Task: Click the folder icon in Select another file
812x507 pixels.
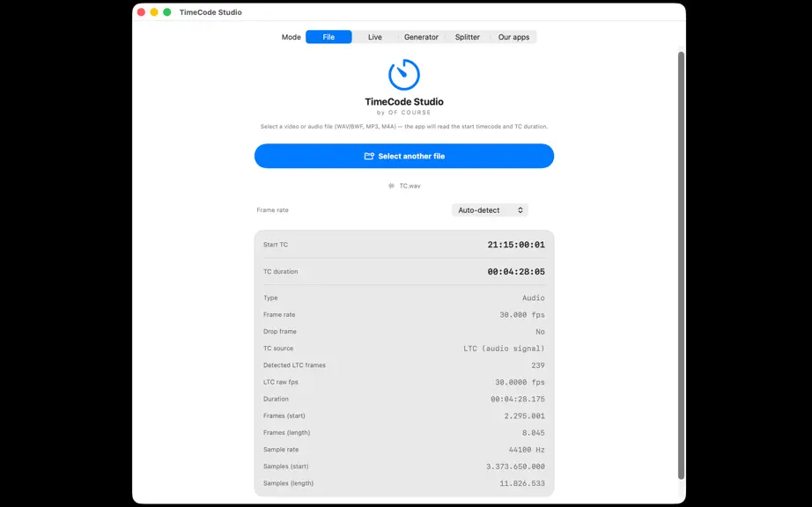Action: [369, 157]
